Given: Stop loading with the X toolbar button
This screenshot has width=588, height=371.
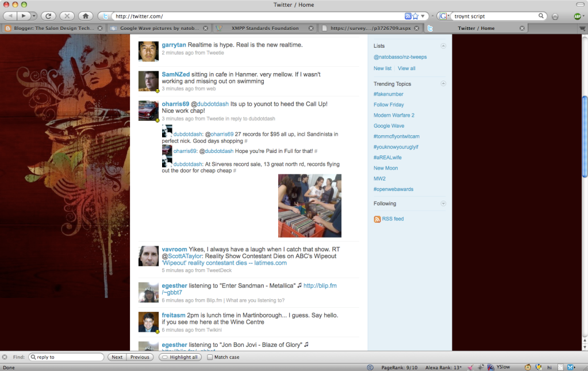Looking at the screenshot, I should click(67, 16).
